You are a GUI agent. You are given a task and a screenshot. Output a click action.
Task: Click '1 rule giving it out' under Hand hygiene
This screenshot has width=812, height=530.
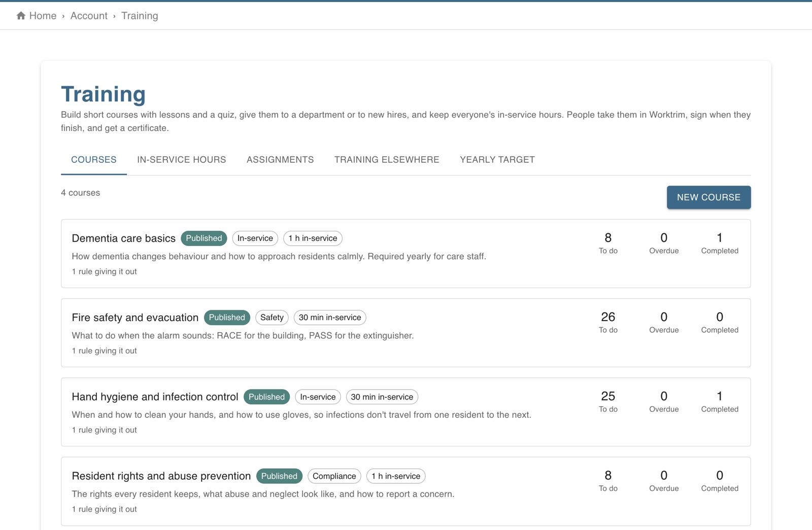[104, 430]
